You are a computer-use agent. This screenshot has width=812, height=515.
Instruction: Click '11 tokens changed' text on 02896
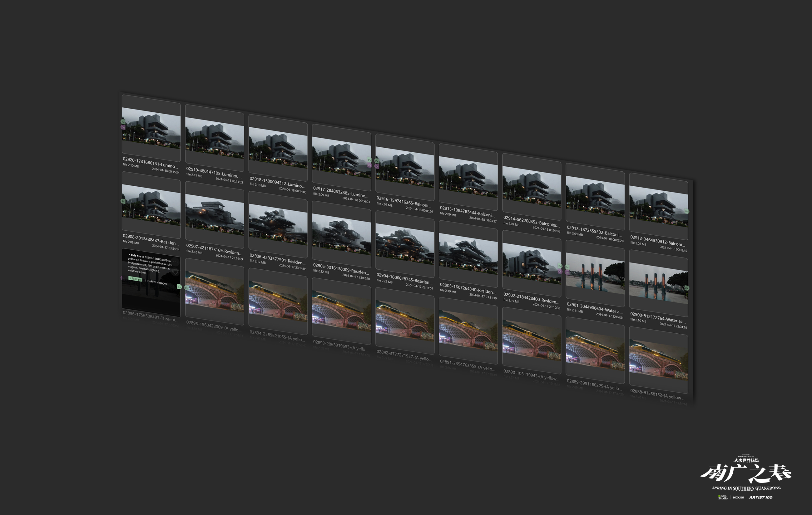(x=156, y=282)
